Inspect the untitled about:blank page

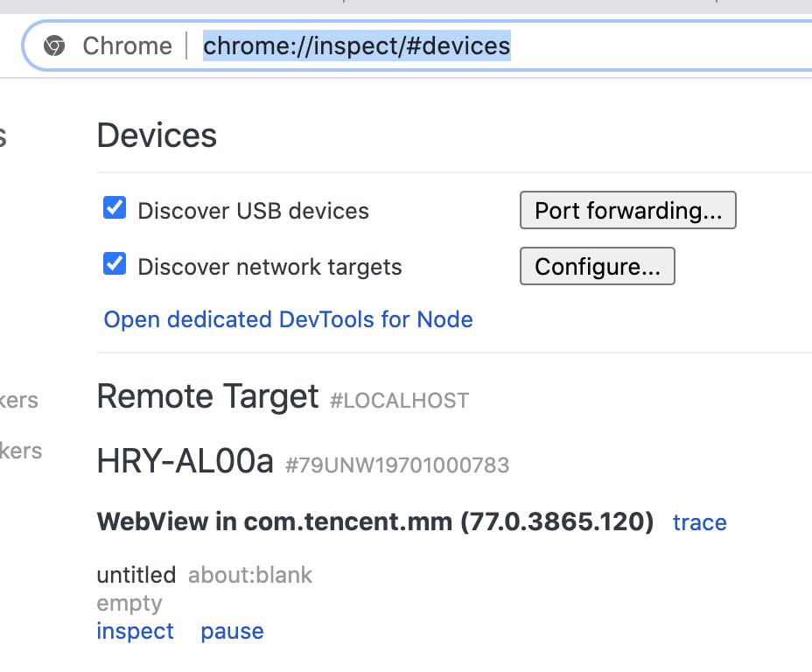click(x=135, y=631)
